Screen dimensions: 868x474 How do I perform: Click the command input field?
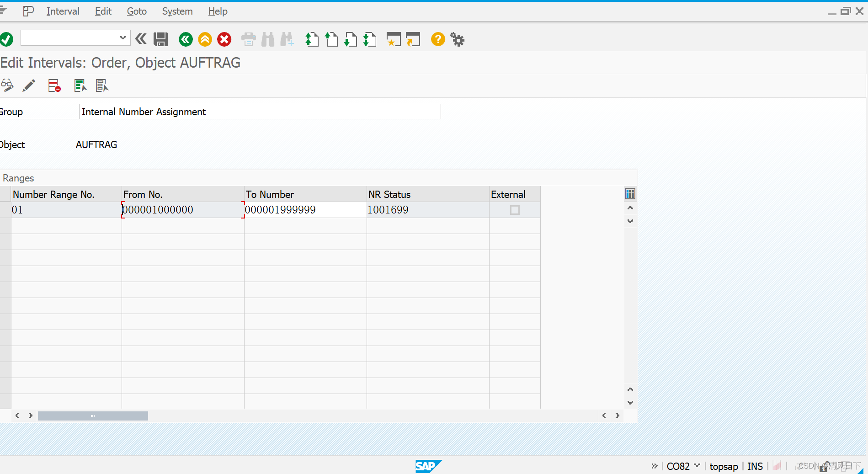coord(69,38)
